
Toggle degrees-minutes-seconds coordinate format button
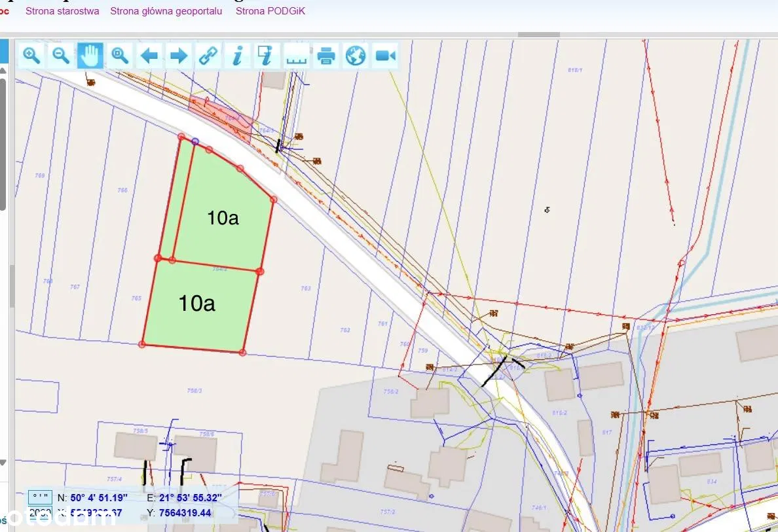point(39,497)
